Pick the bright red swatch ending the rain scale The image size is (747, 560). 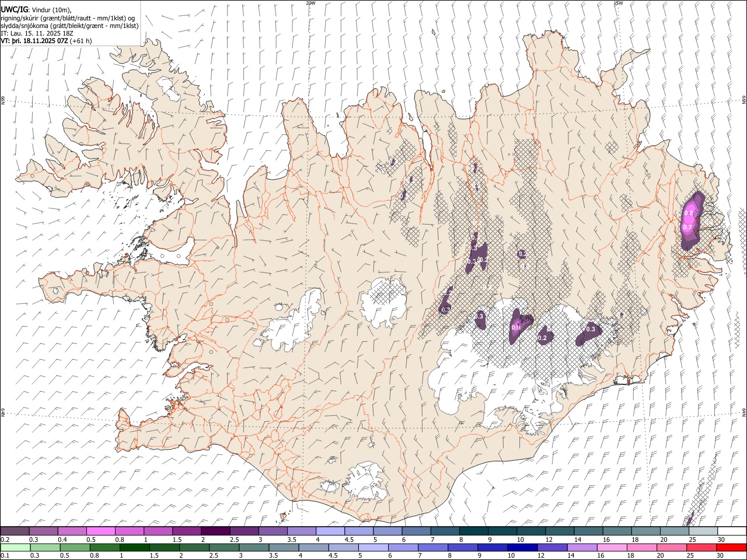coord(732,547)
